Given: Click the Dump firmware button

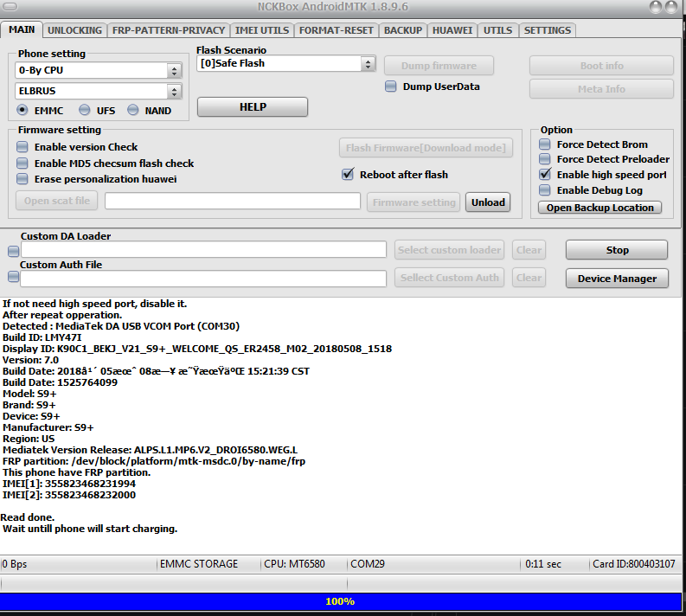Looking at the screenshot, I should 439,66.
